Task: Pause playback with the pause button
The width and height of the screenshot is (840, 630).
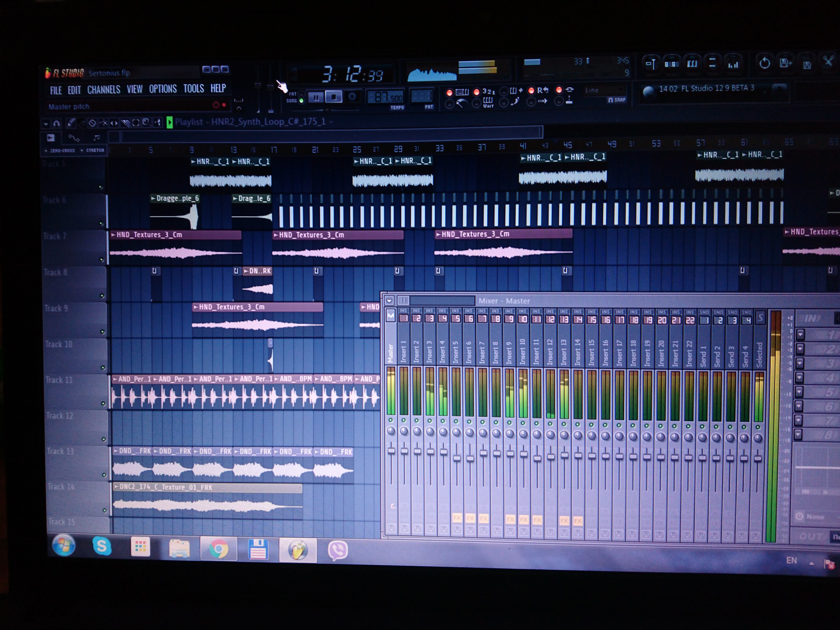Action: pyautogui.click(x=316, y=98)
